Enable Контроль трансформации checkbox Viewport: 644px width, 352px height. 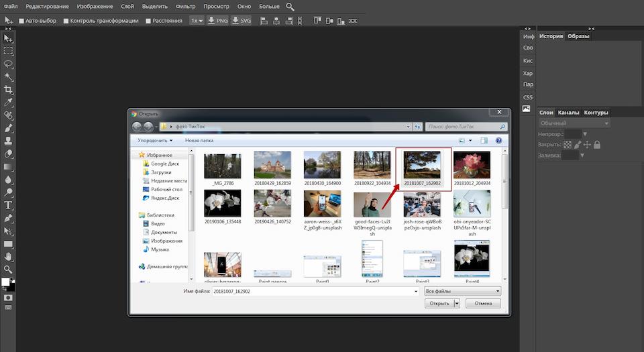point(66,21)
